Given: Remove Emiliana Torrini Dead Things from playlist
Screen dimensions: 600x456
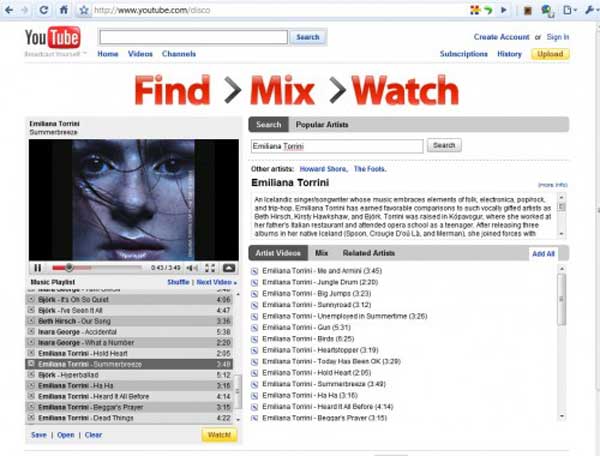Looking at the screenshot, I should pyautogui.click(x=31, y=417).
